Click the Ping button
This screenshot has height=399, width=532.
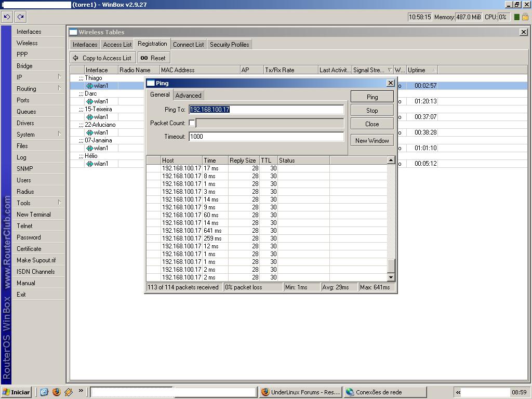coord(372,97)
